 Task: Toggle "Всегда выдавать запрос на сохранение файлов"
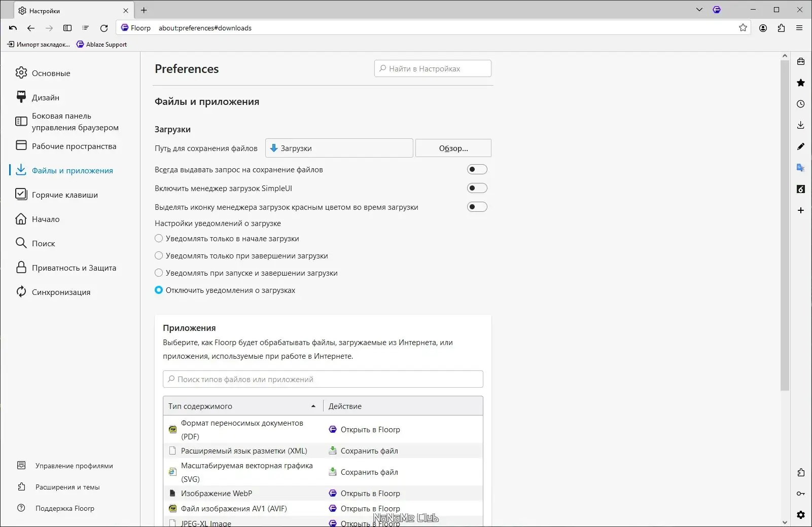point(477,169)
